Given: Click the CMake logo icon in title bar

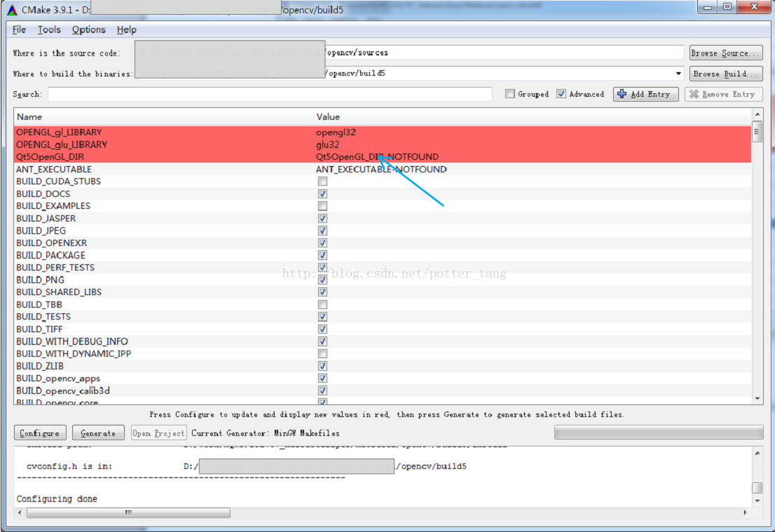Looking at the screenshot, I should pos(13,9).
